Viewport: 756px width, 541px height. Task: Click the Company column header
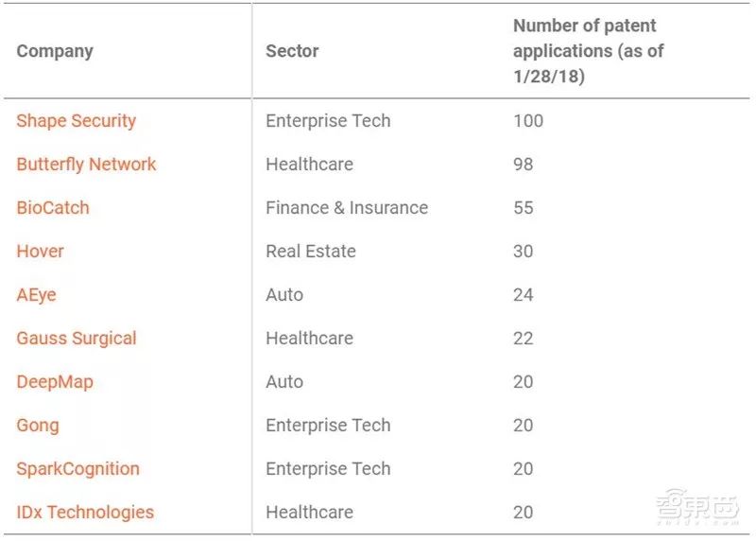pyautogui.click(x=55, y=51)
